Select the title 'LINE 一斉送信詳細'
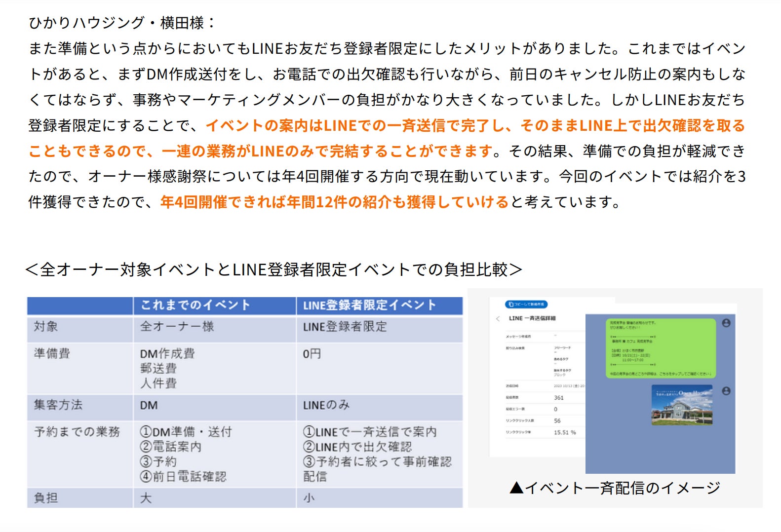The height and width of the screenshot is (532, 781). point(532,318)
